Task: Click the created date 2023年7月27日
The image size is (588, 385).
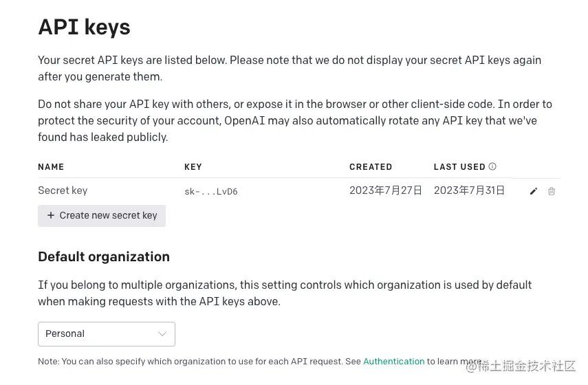Action: (x=386, y=190)
